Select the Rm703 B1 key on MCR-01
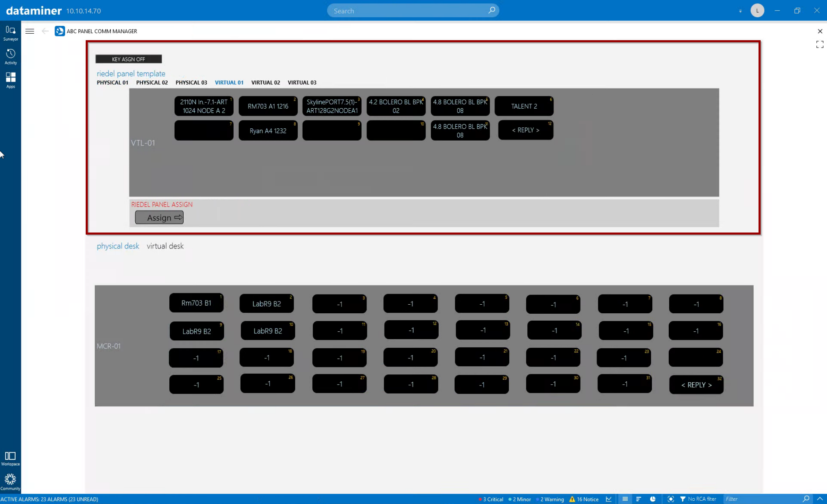 [196, 303]
